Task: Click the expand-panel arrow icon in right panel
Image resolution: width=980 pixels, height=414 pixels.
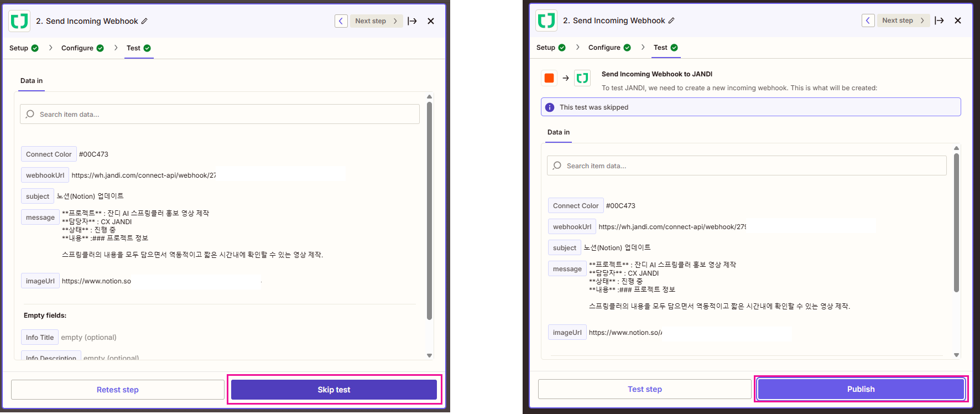Action: [x=939, y=20]
